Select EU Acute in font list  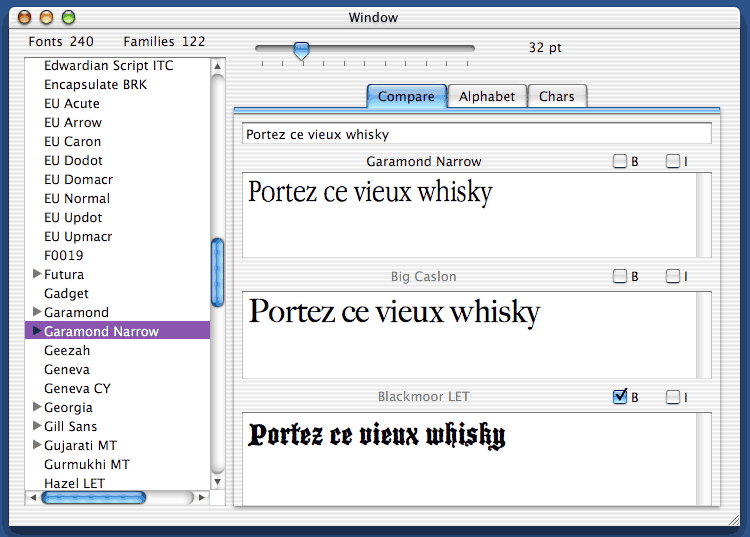coord(72,104)
